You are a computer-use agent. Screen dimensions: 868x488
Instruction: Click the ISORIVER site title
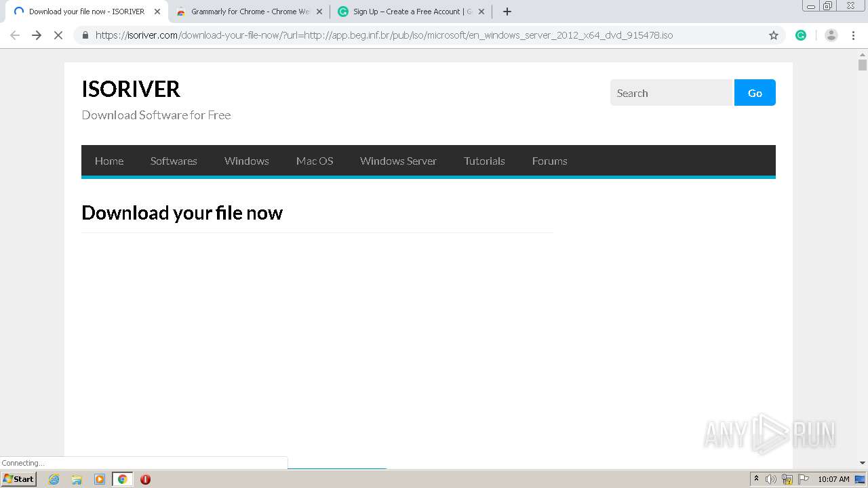[x=131, y=89]
